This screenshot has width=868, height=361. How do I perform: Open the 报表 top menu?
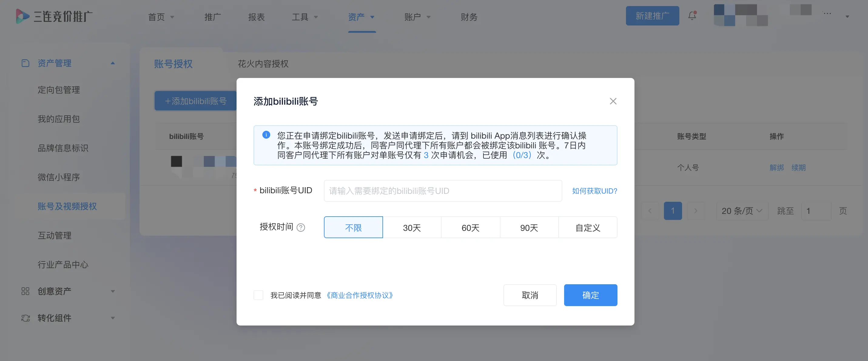tap(256, 17)
